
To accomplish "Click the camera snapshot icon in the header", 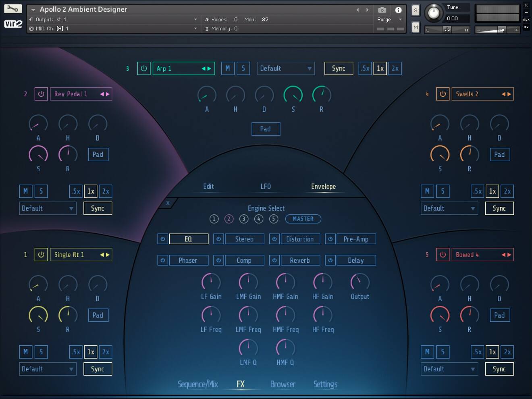I will (382, 10).
